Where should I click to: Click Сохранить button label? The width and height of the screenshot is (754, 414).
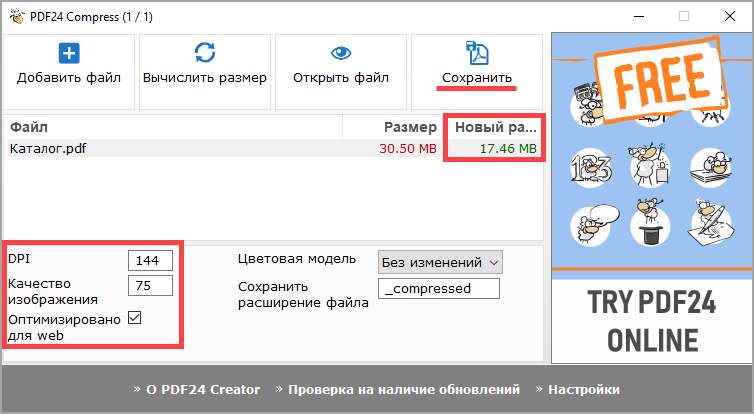[x=477, y=78]
